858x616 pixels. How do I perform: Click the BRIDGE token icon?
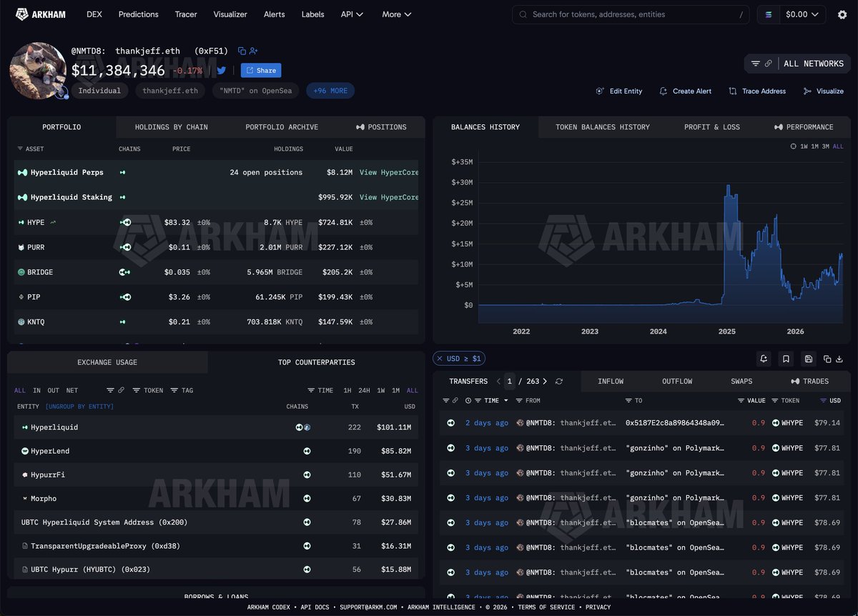(x=21, y=272)
